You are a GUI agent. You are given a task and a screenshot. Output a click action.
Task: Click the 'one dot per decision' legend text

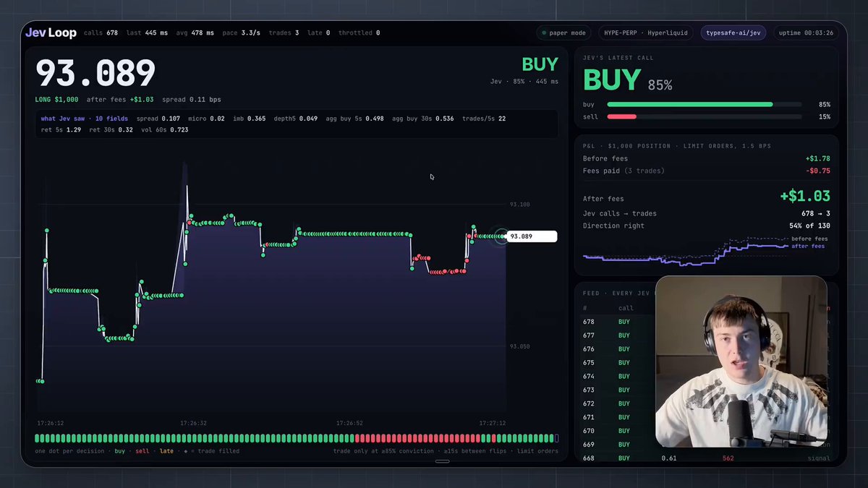tap(69, 451)
